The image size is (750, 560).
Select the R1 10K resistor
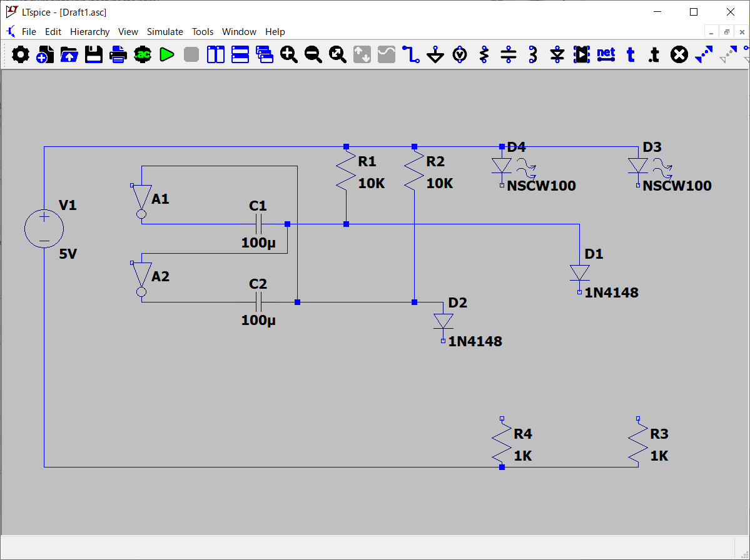tap(346, 172)
